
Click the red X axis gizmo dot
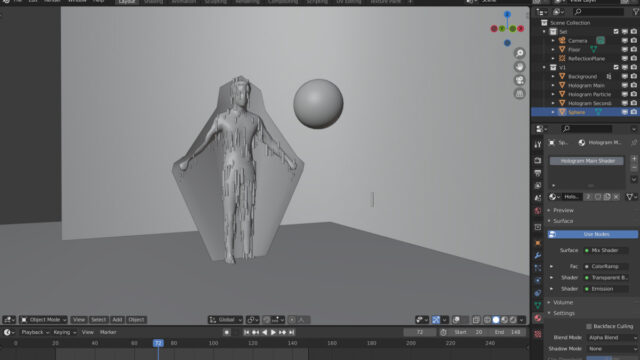coord(520,29)
